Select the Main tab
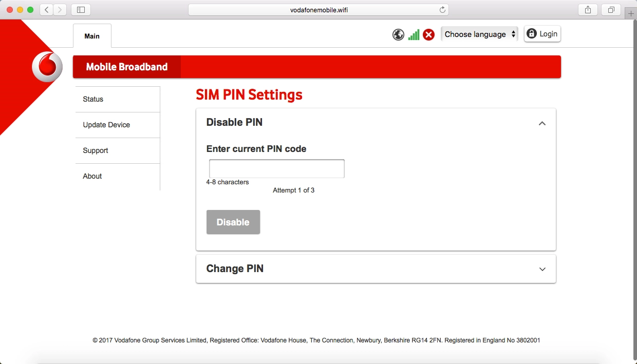The image size is (637, 364). coord(92,36)
